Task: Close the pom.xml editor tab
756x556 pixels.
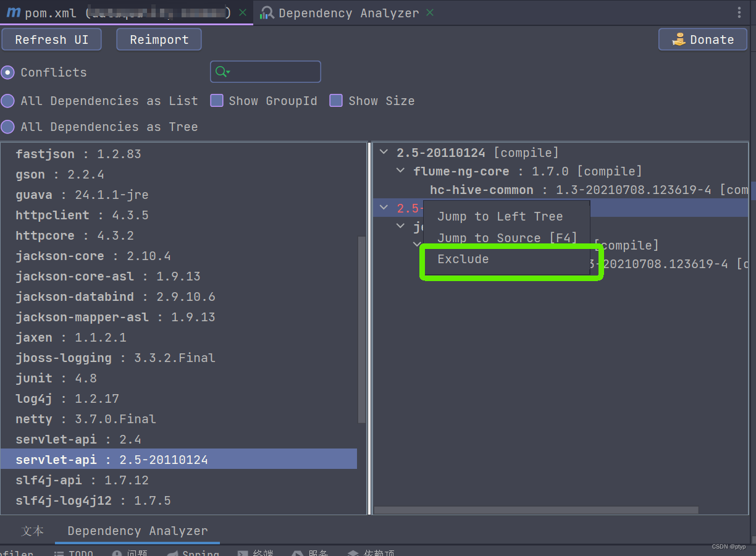Action: [243, 13]
